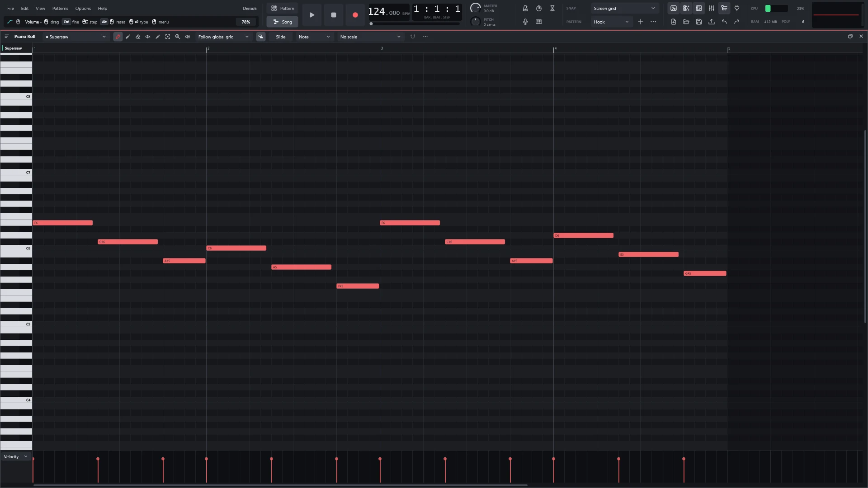Open the Note type dropdown
This screenshot has width=868, height=488.
(x=314, y=37)
